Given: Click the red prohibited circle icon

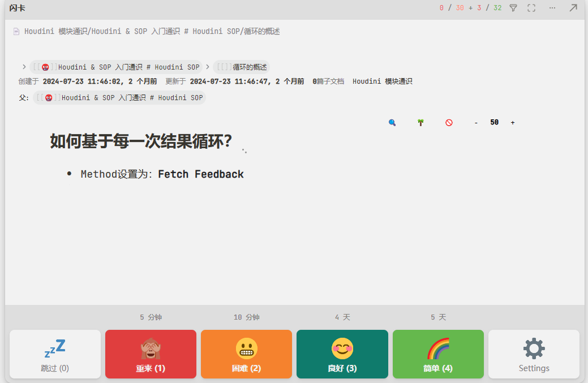Looking at the screenshot, I should click(449, 122).
